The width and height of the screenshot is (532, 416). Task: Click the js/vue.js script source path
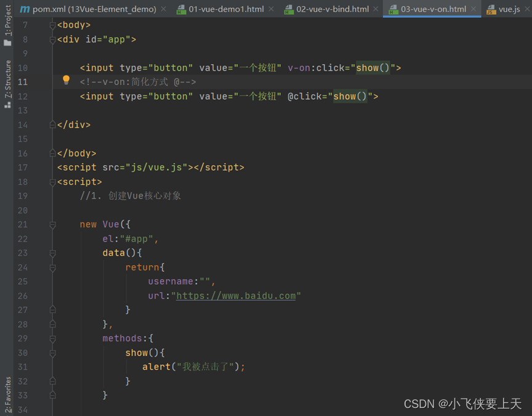coord(157,168)
